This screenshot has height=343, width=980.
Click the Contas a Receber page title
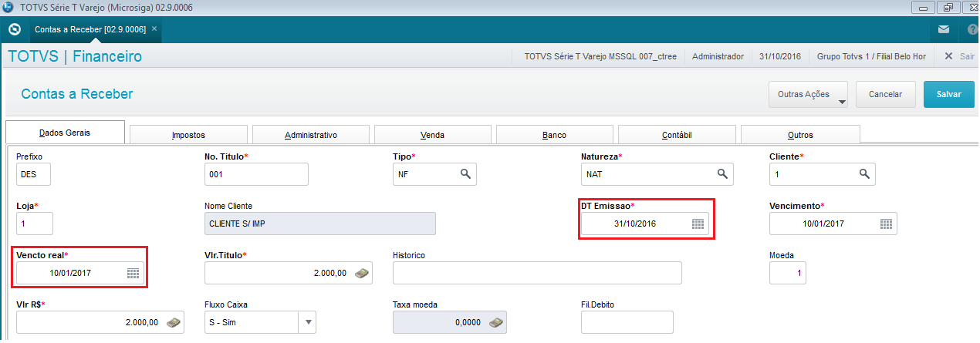(x=77, y=93)
